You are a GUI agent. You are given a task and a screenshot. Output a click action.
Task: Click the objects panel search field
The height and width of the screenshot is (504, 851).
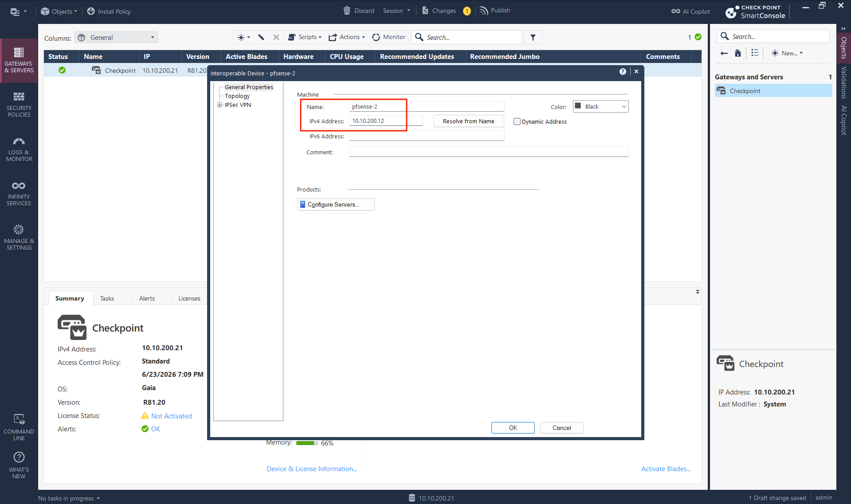click(x=773, y=36)
